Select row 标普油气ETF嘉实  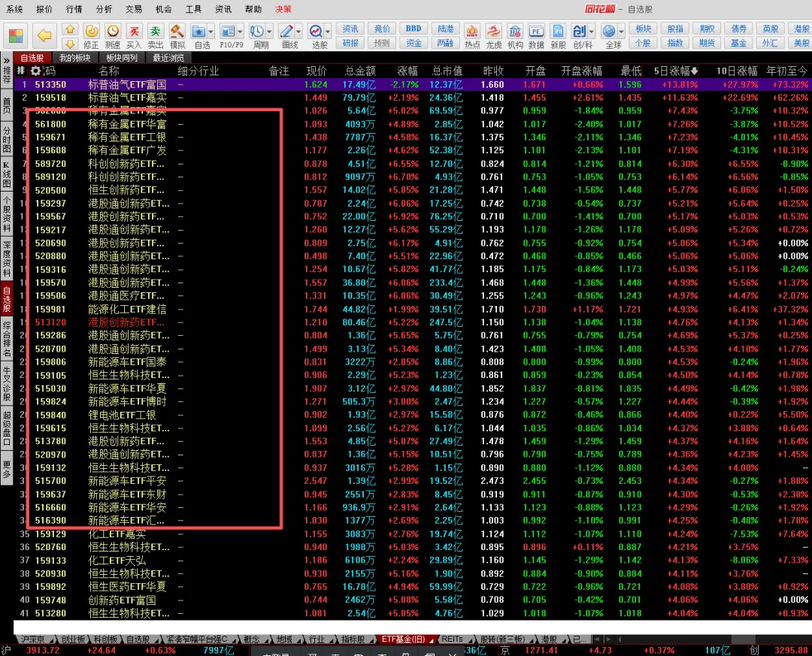click(413, 98)
